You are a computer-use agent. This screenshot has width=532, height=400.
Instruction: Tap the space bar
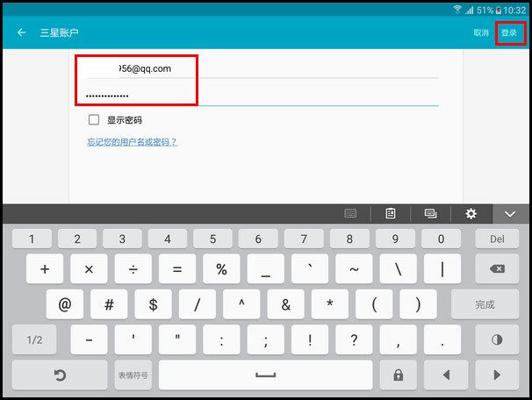click(266, 375)
